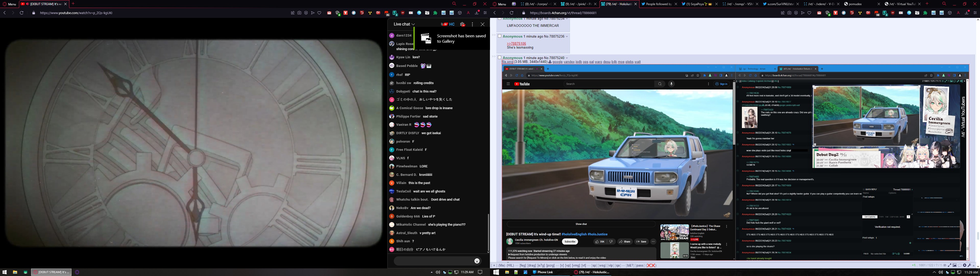Expand the attached screenshot image in post 78875240
This screenshot has height=276, width=980.
click(x=735, y=162)
